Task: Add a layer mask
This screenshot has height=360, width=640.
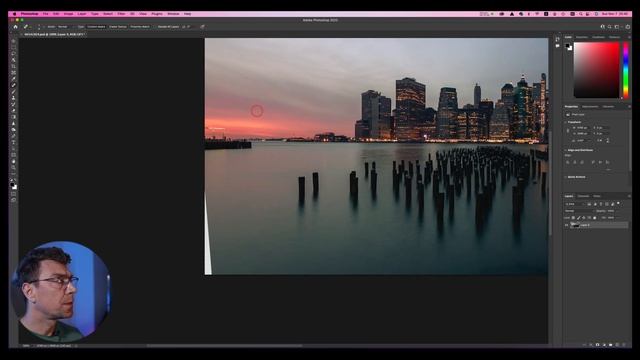Action: pos(598,345)
